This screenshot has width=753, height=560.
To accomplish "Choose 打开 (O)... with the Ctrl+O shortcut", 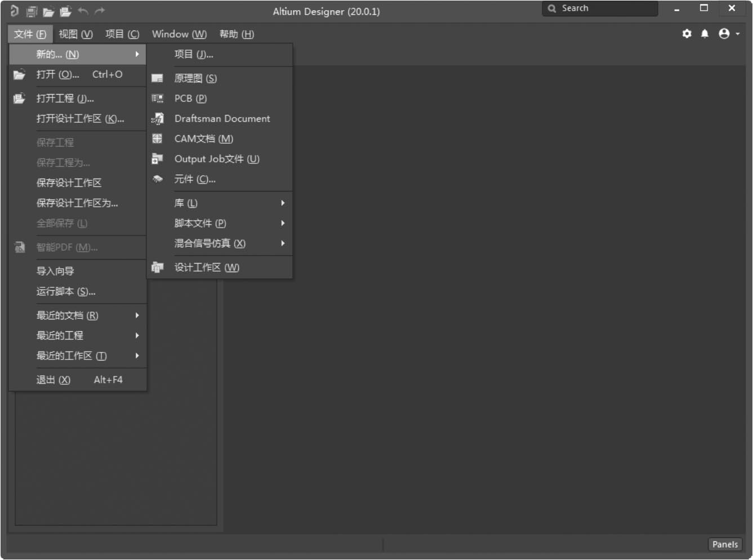I will point(78,74).
